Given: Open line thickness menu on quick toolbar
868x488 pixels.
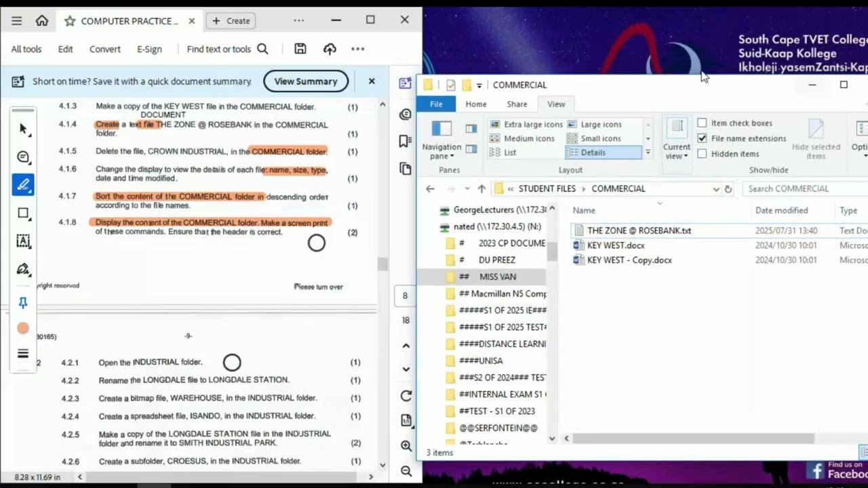Looking at the screenshot, I should [24, 354].
